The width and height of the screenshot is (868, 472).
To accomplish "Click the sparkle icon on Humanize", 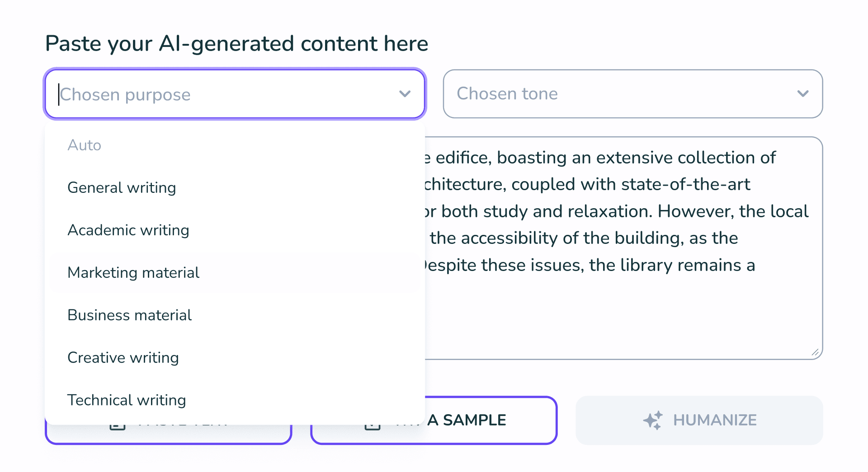I will [653, 421].
